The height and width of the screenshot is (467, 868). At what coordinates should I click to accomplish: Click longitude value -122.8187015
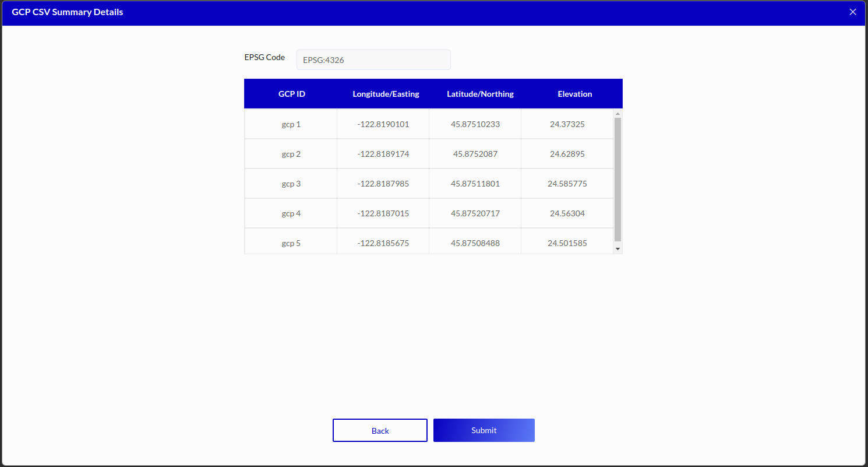pyautogui.click(x=383, y=213)
